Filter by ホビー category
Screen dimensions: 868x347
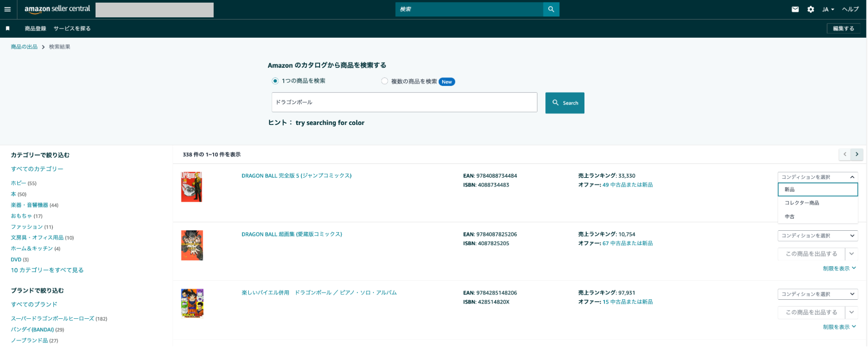point(18,183)
